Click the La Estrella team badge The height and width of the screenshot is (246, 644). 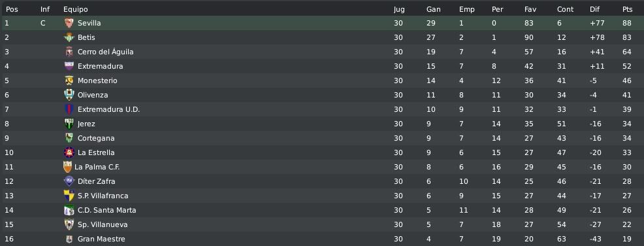point(69,152)
